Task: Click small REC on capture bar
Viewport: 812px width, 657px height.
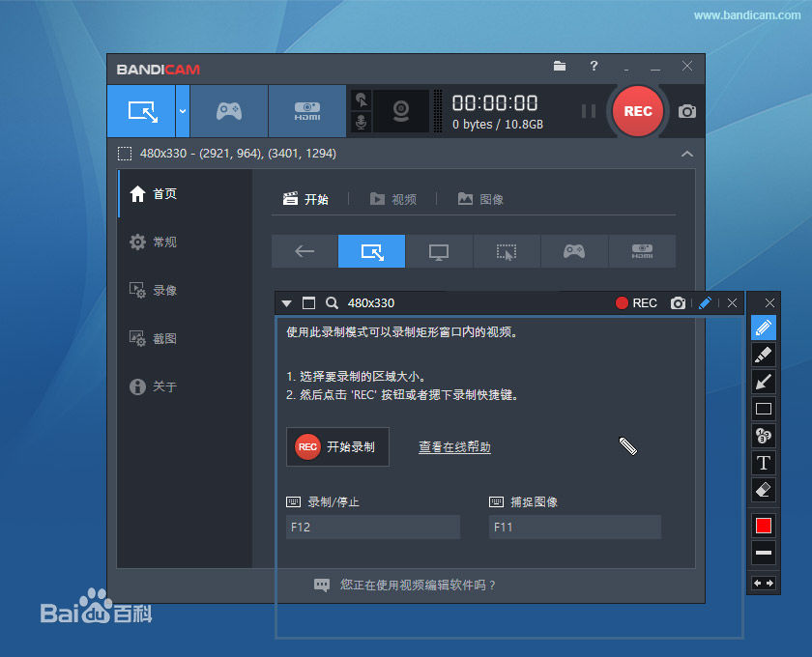Action: tap(636, 302)
